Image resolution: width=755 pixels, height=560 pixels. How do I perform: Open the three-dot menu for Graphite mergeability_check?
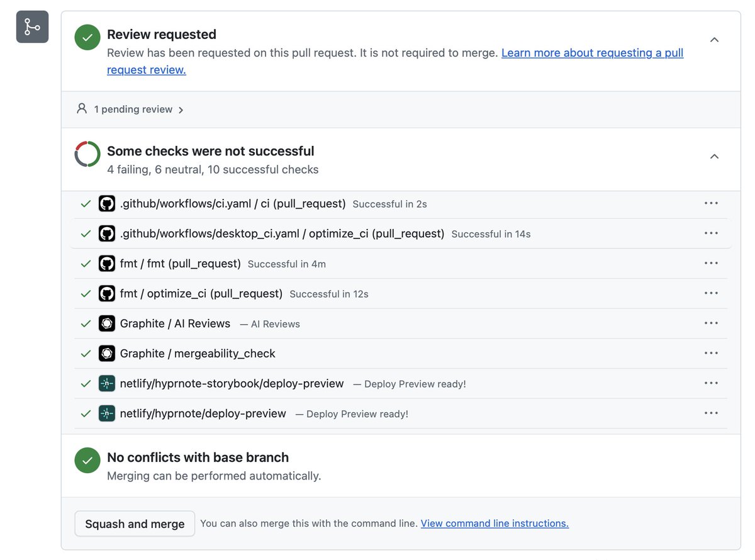(711, 353)
